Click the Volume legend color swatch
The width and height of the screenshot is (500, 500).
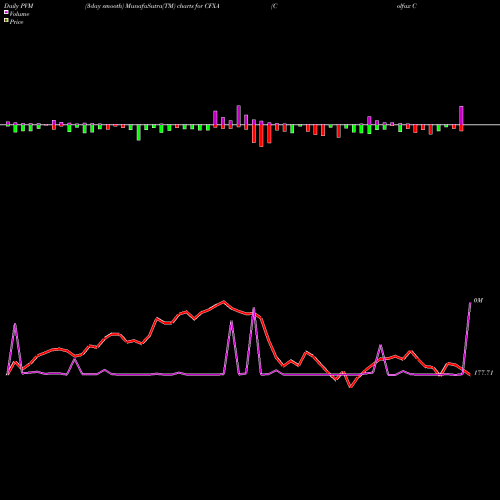(x=6, y=12)
